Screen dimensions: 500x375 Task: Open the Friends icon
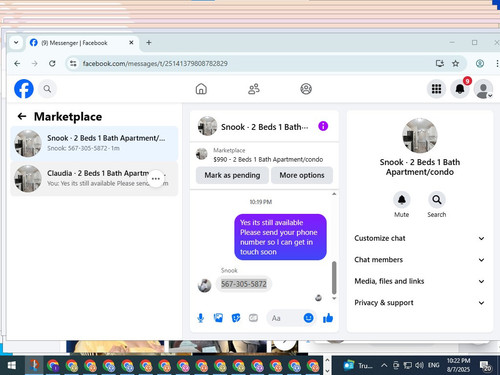[x=254, y=89]
